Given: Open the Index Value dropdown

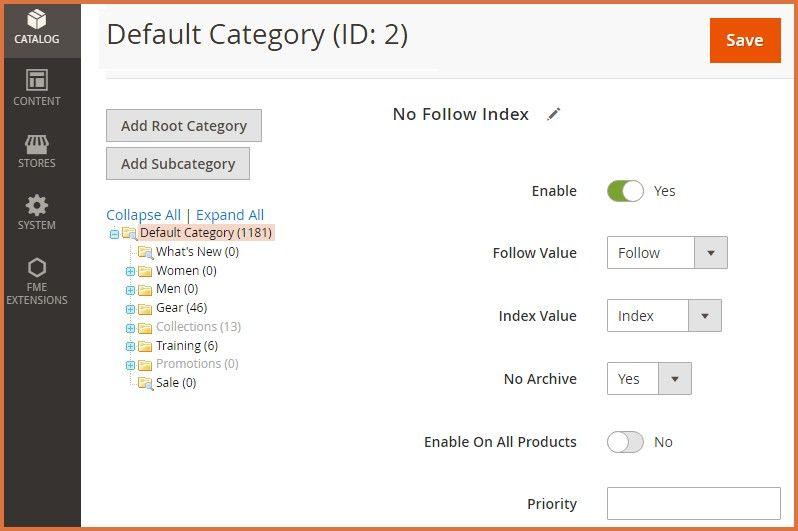Looking at the screenshot, I should click(x=664, y=316).
